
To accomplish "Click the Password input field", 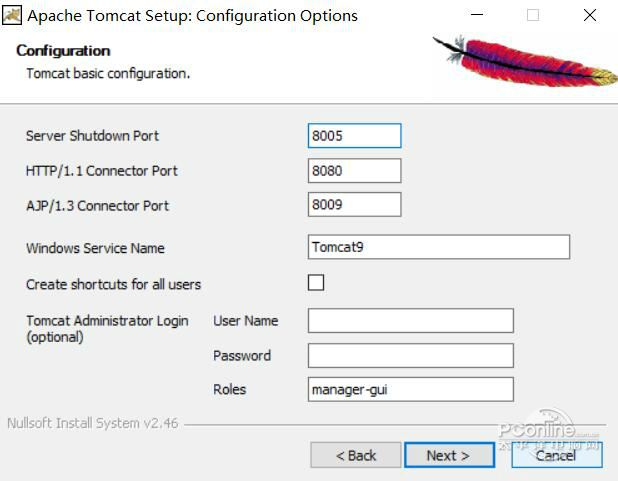I will 410,356.
